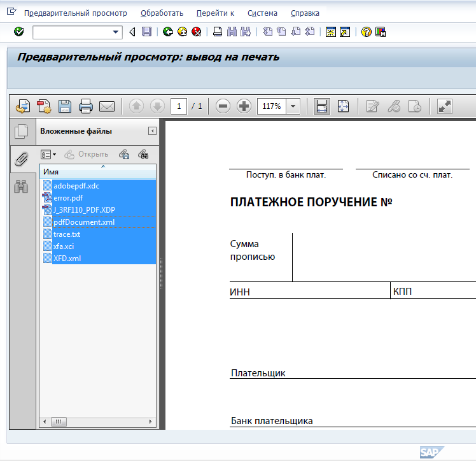Screen dimensions: 476x461
Task: Go to Next Page icon in SAP toolbar
Action: coord(296,32)
